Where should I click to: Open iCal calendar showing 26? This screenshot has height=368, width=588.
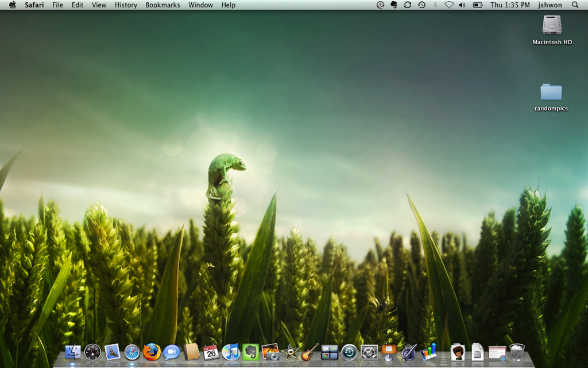(211, 352)
